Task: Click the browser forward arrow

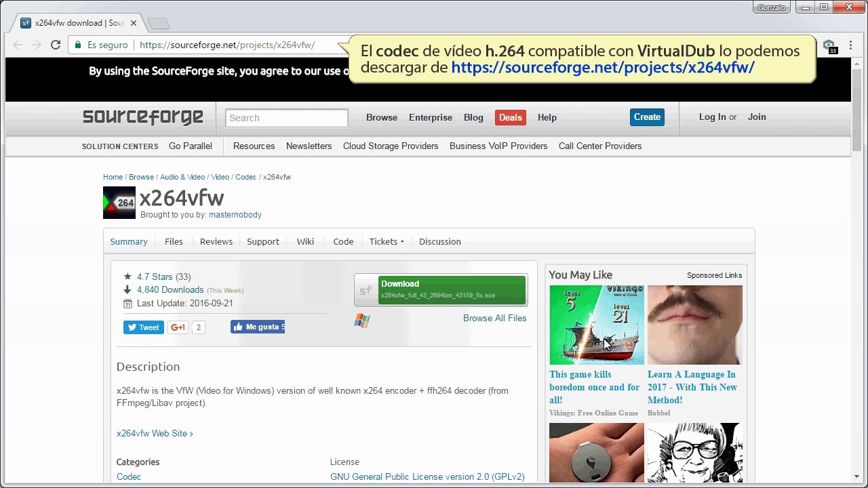Action: coord(37,45)
